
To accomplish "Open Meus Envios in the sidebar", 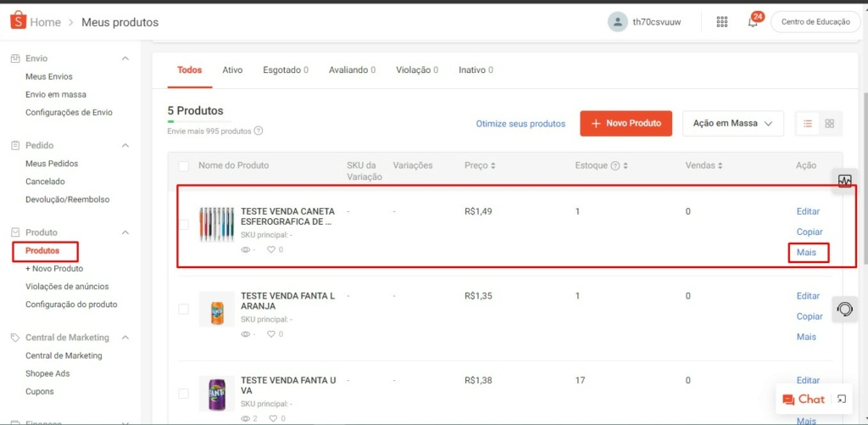I will pos(48,76).
